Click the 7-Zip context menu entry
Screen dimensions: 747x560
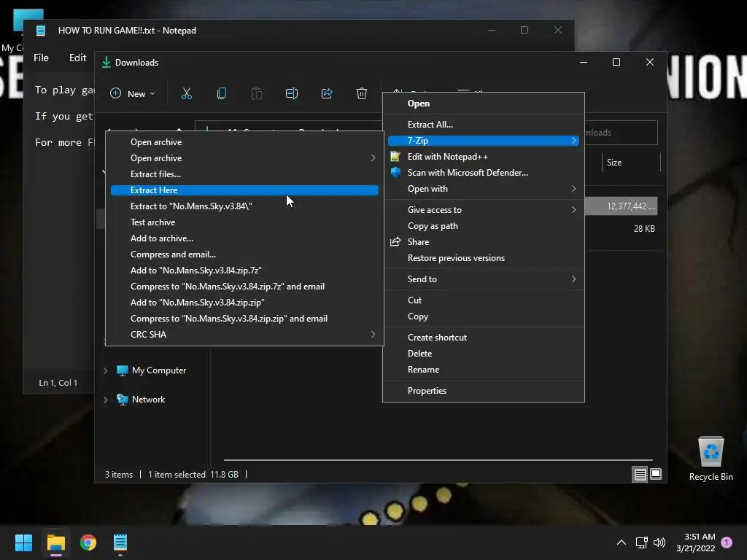pyautogui.click(x=484, y=141)
